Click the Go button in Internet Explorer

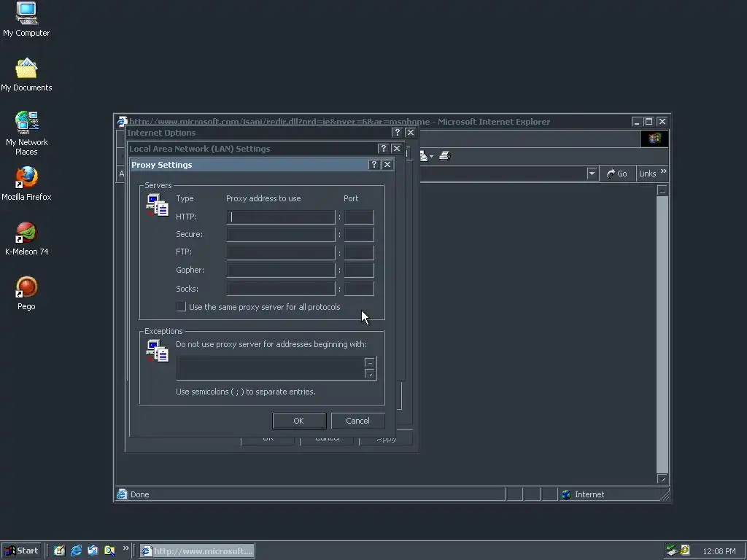617,174
